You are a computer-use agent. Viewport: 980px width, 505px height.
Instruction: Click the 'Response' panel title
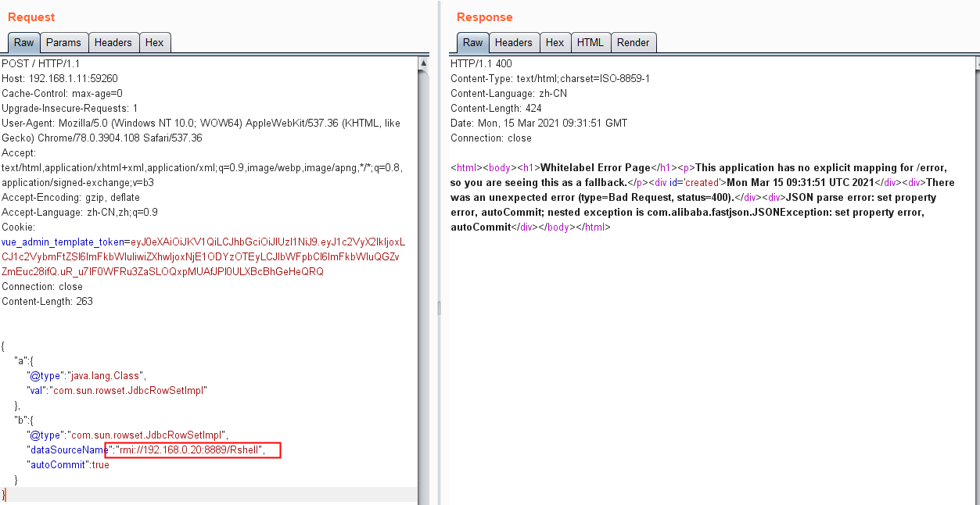pyautogui.click(x=485, y=17)
